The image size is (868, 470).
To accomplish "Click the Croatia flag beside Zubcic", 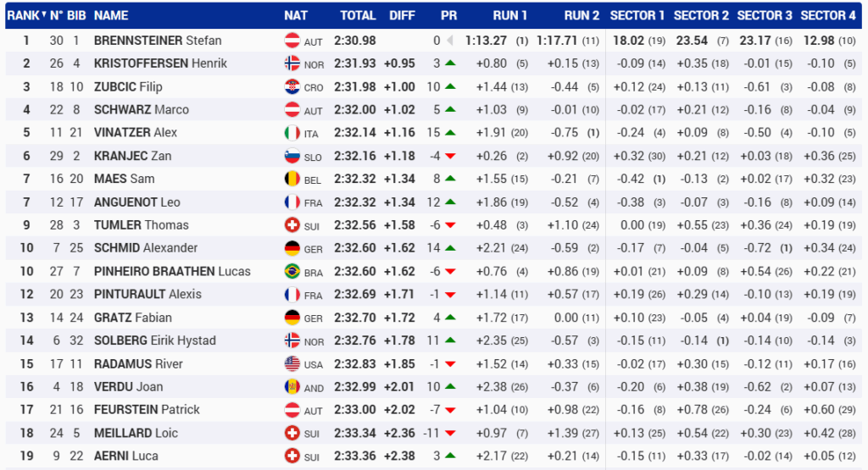I will 292,86.
